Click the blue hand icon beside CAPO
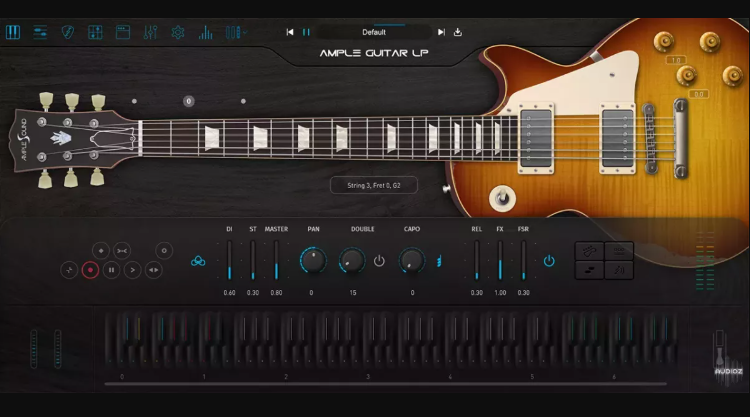Image resolution: width=750 pixels, height=417 pixels. [439, 261]
